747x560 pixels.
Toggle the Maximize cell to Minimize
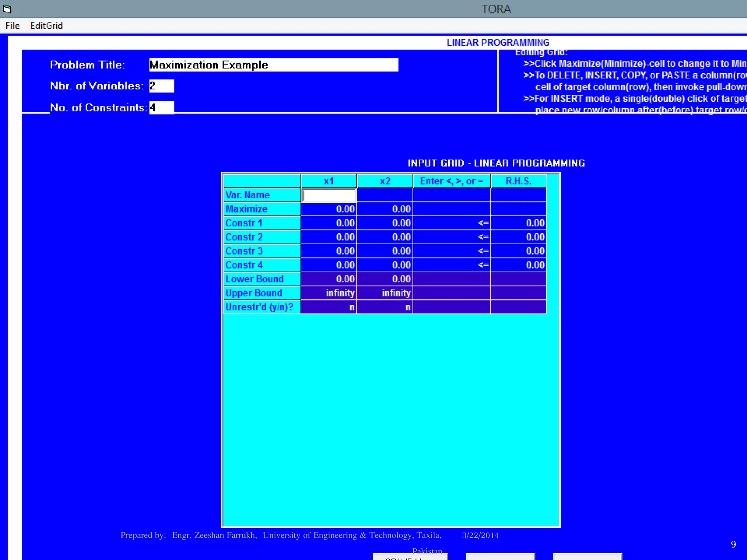(262, 209)
